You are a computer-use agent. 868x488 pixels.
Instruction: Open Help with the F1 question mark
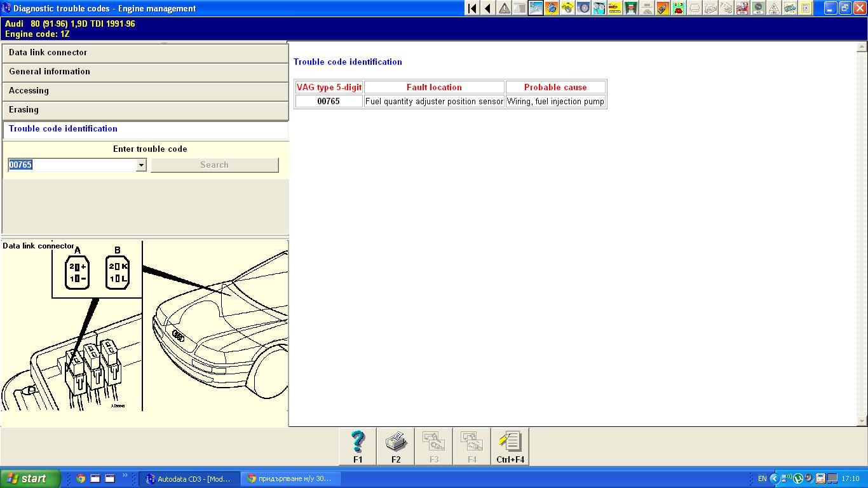coord(358,447)
